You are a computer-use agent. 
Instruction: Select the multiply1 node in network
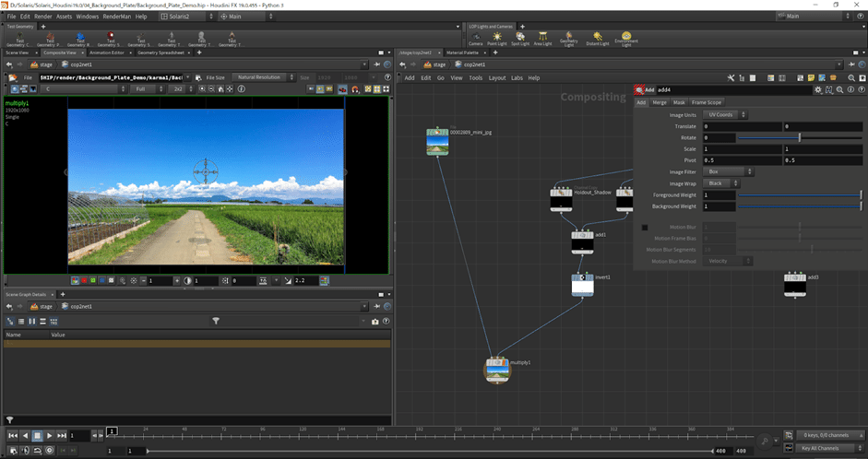click(x=497, y=369)
